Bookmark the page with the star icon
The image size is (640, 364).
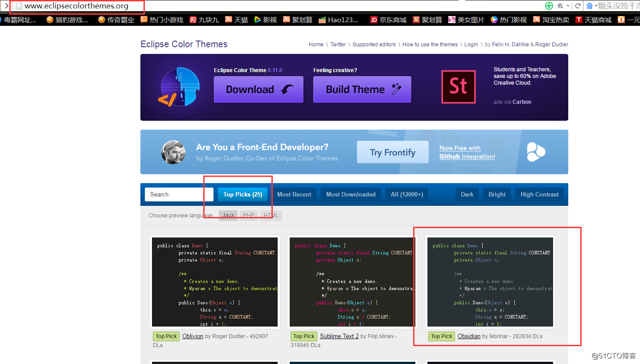(560, 6)
